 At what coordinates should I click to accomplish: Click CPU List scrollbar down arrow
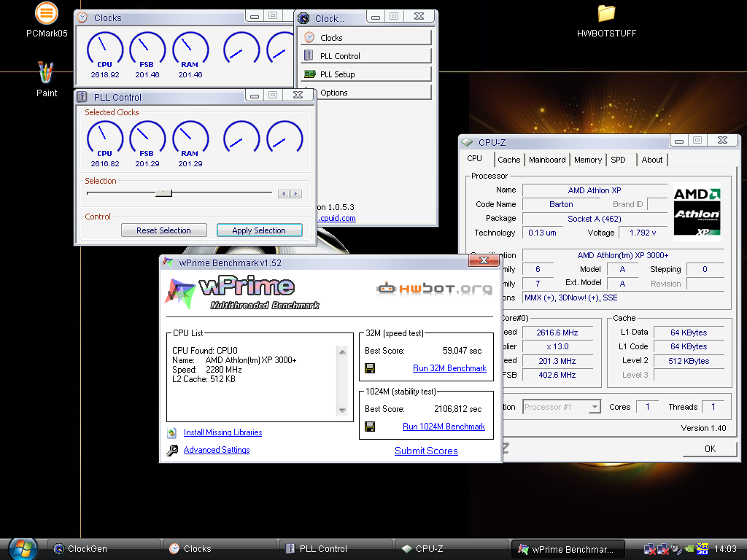[342, 410]
